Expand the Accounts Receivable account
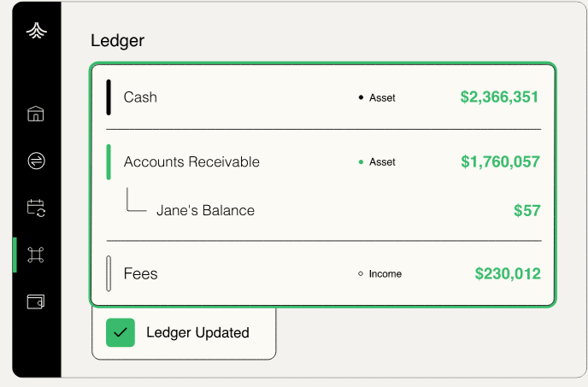Image resolution: width=588 pixels, height=387 pixels. coord(191,161)
